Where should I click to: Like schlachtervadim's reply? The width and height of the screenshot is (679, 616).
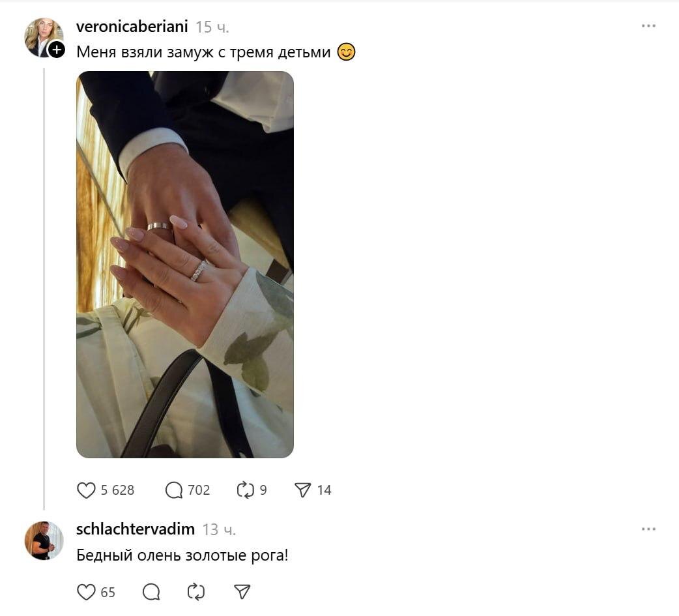(86, 592)
